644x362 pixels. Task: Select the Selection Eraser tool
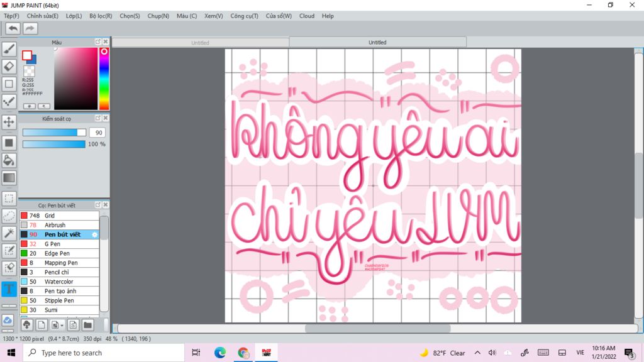(9, 268)
